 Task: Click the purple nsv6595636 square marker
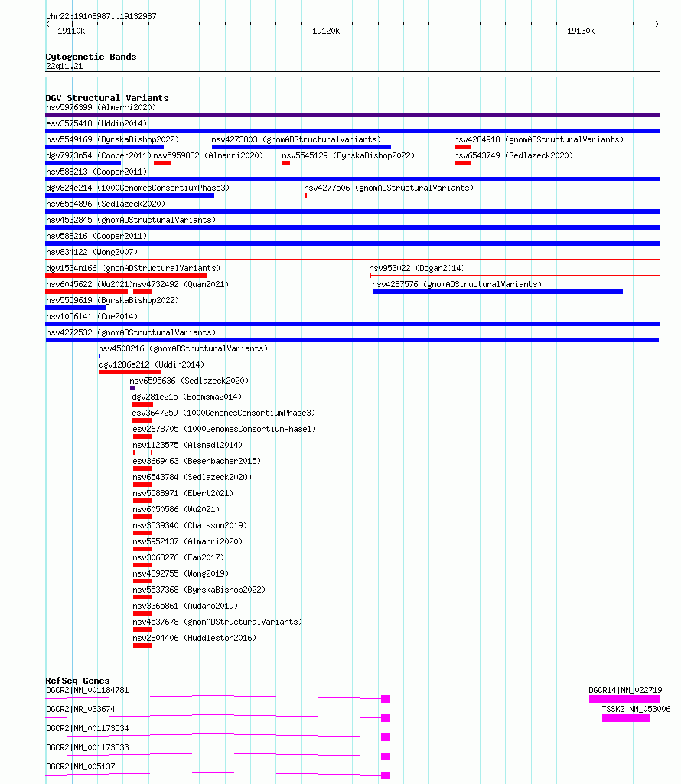tap(132, 388)
